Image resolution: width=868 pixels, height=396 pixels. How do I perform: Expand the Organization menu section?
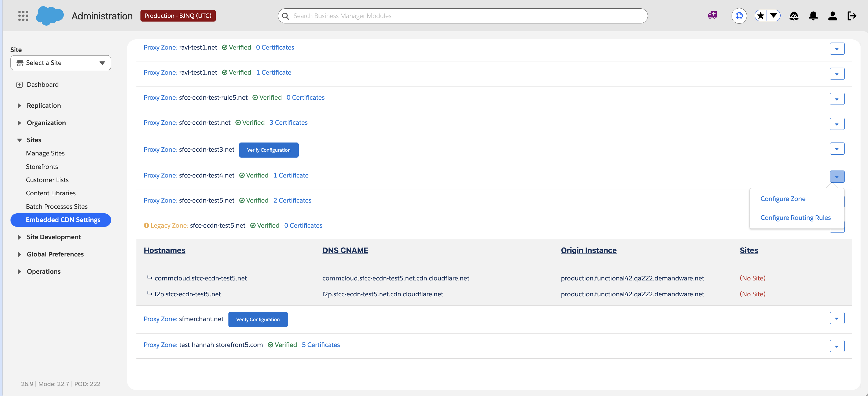coord(19,123)
